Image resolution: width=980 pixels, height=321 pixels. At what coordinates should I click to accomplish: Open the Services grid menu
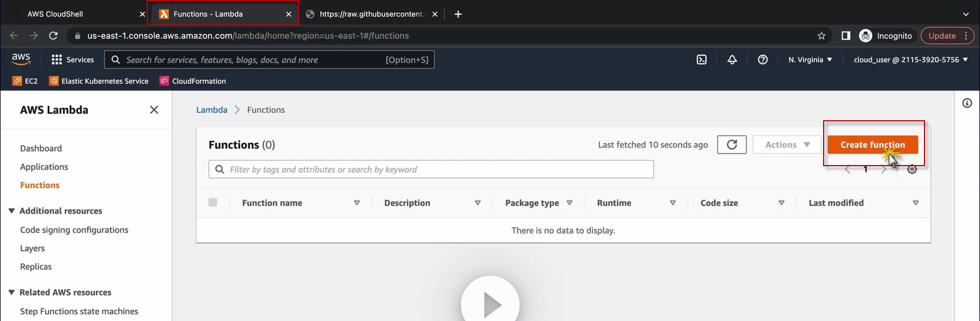73,60
